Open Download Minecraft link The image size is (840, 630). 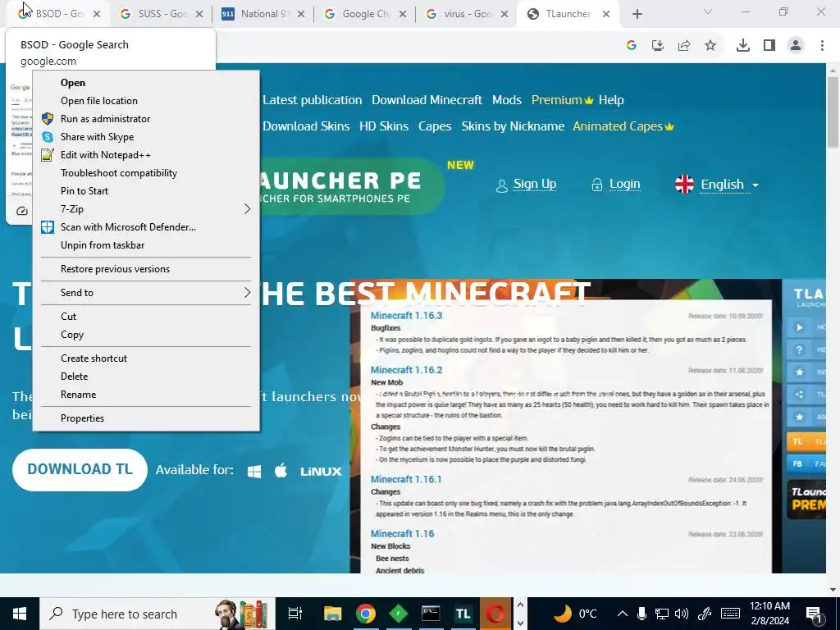[x=427, y=100]
